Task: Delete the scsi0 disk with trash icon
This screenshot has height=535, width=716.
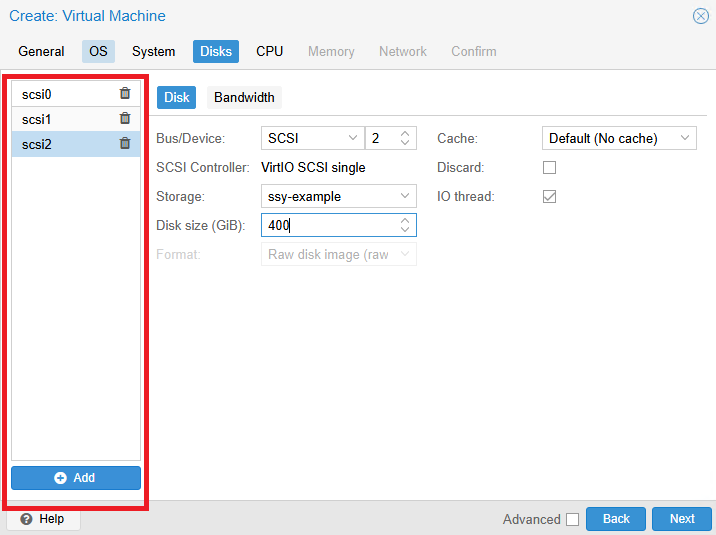Action: [125, 94]
